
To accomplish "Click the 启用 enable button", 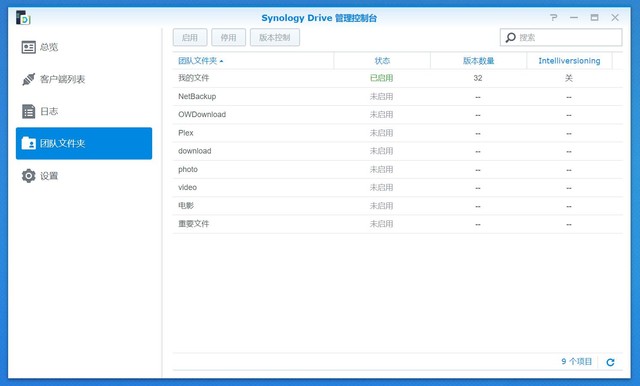I will [190, 38].
